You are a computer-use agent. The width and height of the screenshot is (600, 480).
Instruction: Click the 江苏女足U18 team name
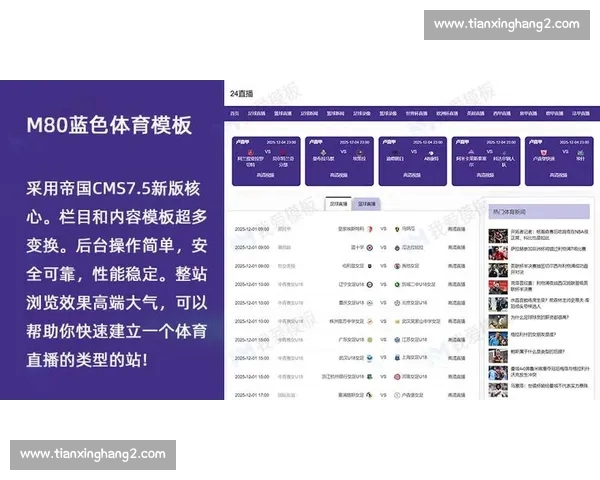[414, 340]
